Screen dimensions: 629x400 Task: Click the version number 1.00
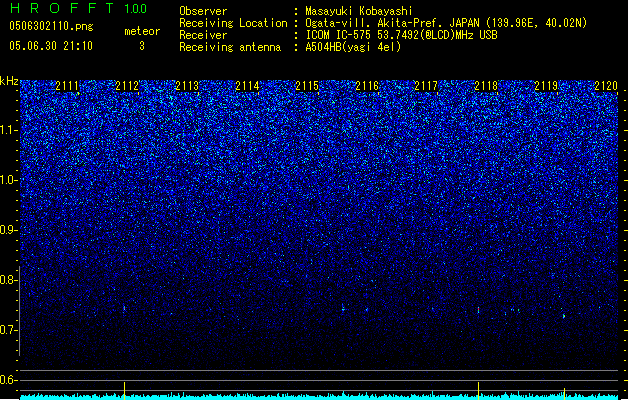136,9
